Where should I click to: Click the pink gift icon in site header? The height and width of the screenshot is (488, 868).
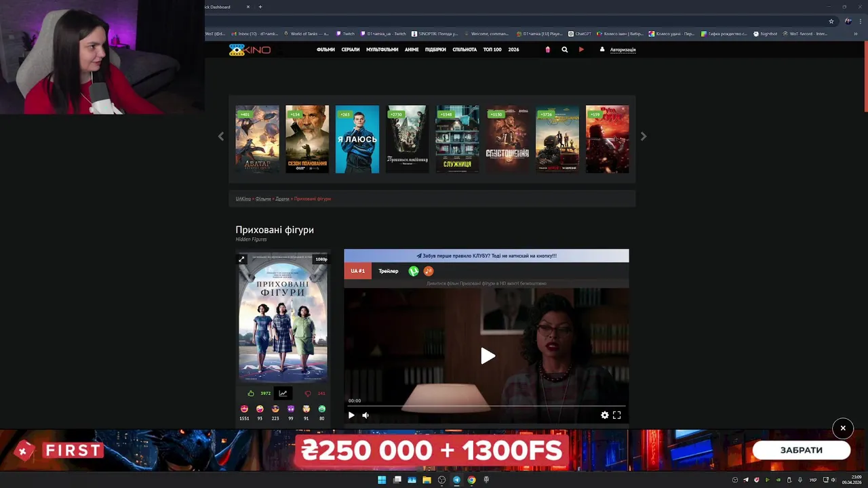tap(547, 49)
